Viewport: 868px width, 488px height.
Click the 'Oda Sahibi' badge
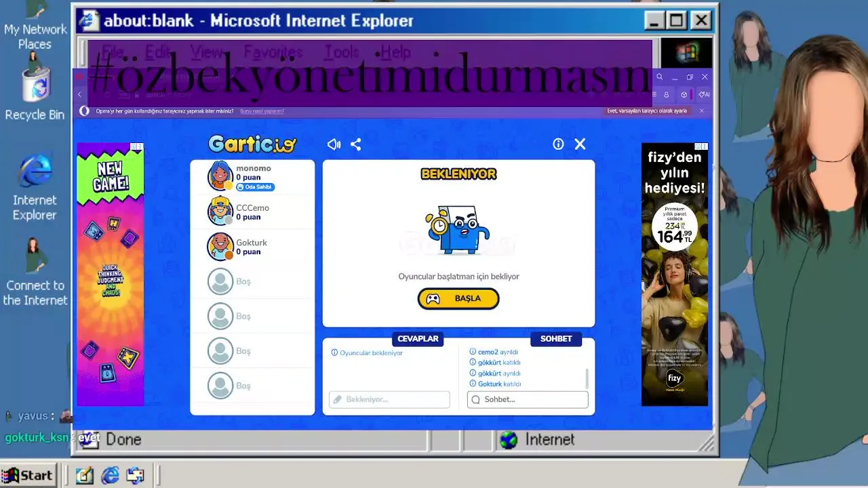tap(255, 187)
